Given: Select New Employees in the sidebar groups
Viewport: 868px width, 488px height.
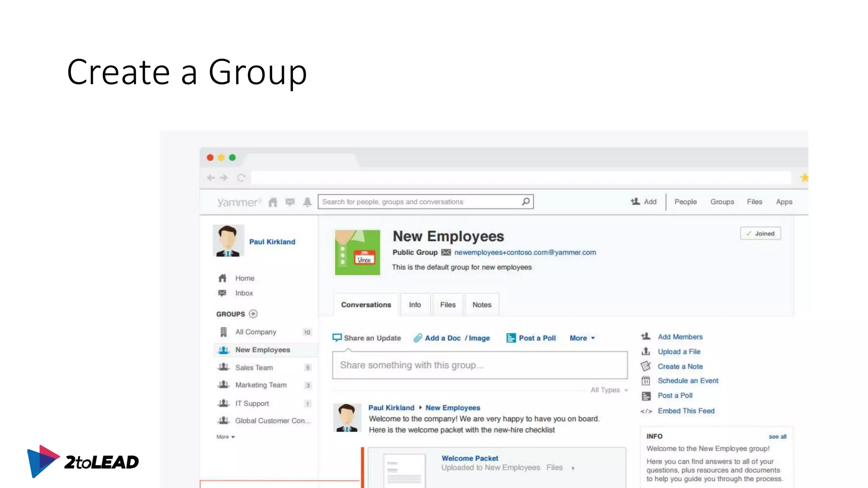Looking at the screenshot, I should (265, 350).
